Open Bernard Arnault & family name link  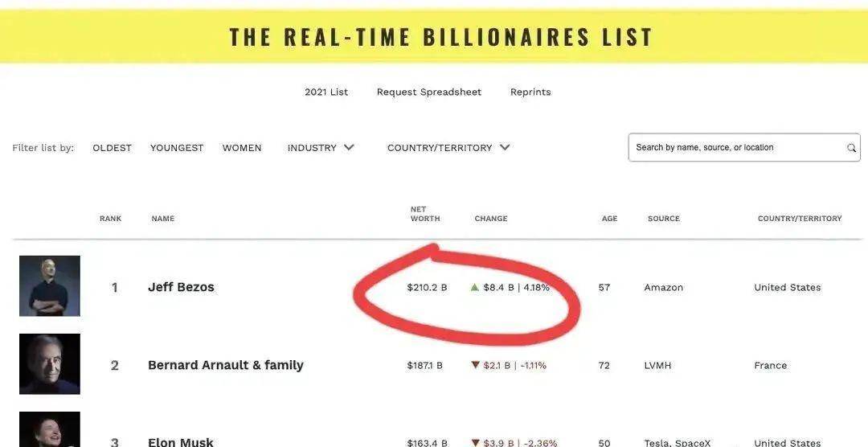coord(226,365)
